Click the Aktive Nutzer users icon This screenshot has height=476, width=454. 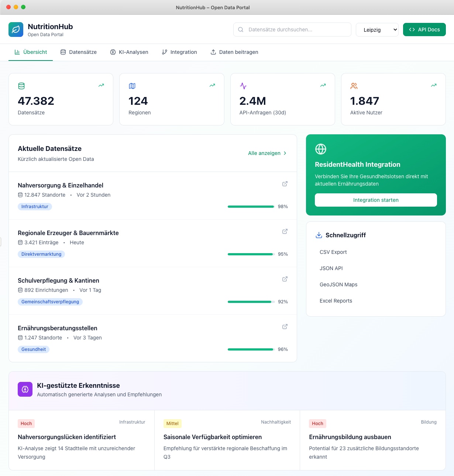click(x=354, y=86)
